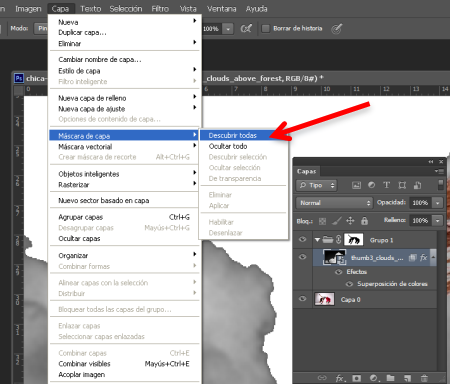Open opacity 100% dropdown in options bar
450x384 pixels.
pos(228,29)
